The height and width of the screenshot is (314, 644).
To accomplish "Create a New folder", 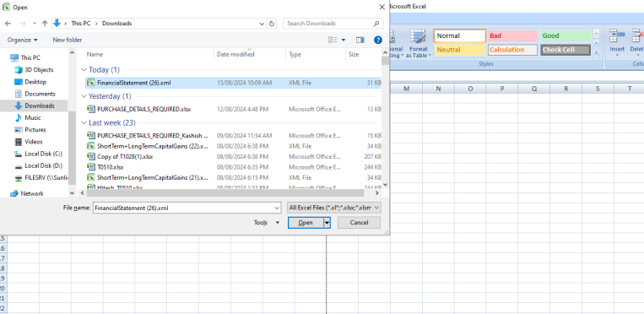I will point(68,40).
